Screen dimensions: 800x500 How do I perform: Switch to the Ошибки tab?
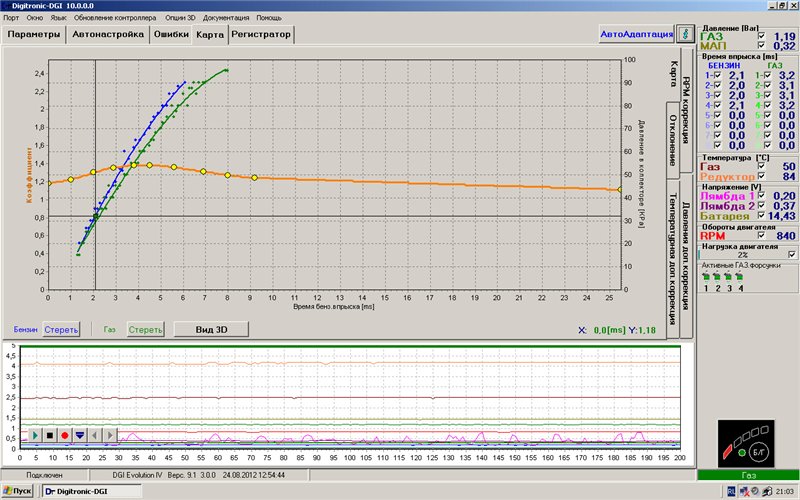pyautogui.click(x=170, y=34)
